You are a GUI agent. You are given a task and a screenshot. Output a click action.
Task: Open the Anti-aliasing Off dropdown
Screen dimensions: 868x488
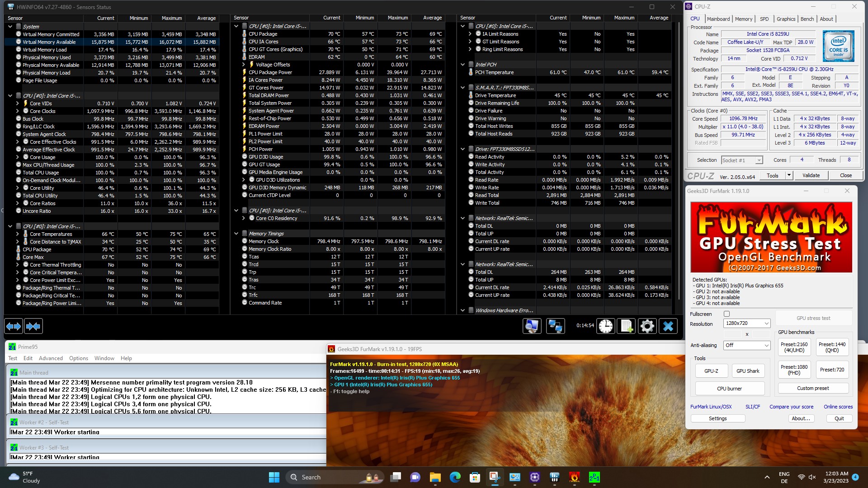747,345
